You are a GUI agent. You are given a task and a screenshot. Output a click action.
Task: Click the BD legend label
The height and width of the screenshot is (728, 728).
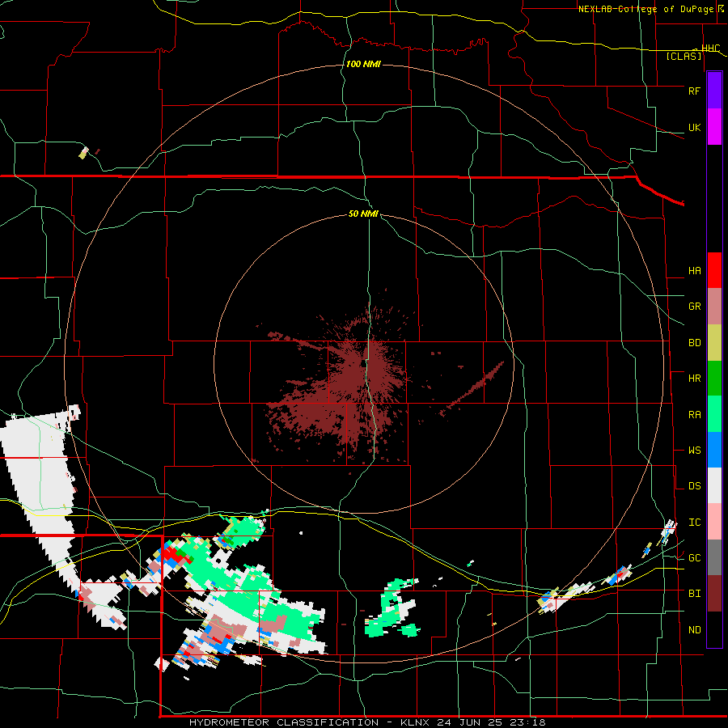(x=694, y=343)
